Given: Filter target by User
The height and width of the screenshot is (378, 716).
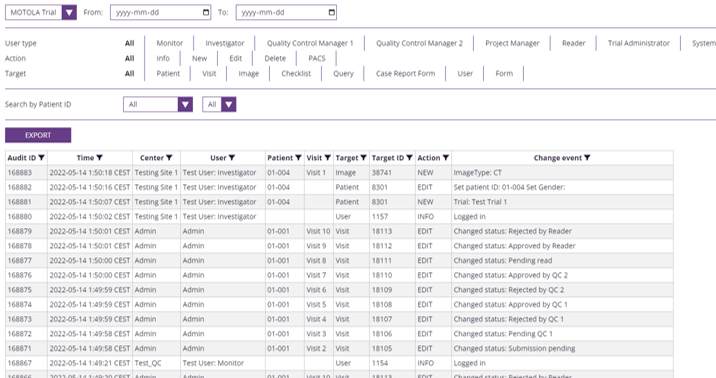Looking at the screenshot, I should pyautogui.click(x=465, y=74).
